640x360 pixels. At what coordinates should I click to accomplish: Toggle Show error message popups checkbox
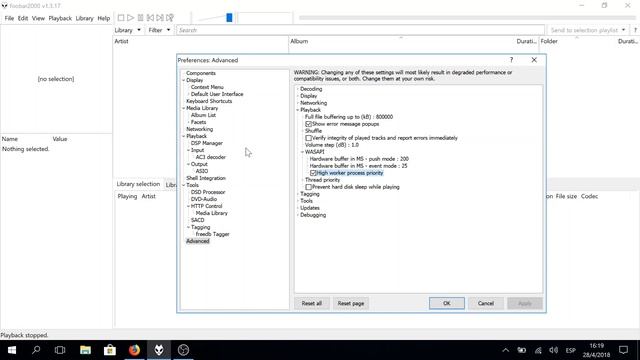pyautogui.click(x=309, y=124)
